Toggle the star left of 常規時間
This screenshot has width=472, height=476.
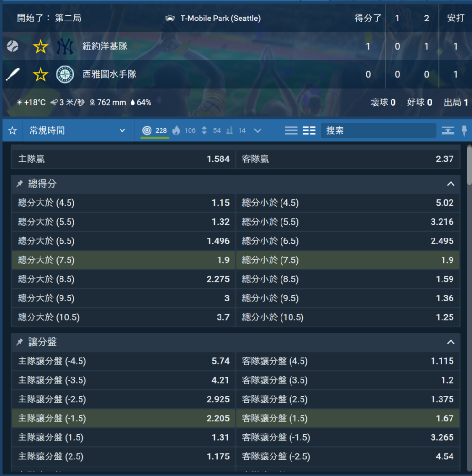click(13, 130)
